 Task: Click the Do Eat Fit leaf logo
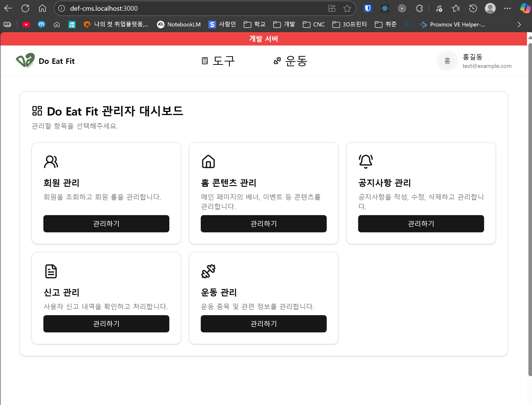25,61
